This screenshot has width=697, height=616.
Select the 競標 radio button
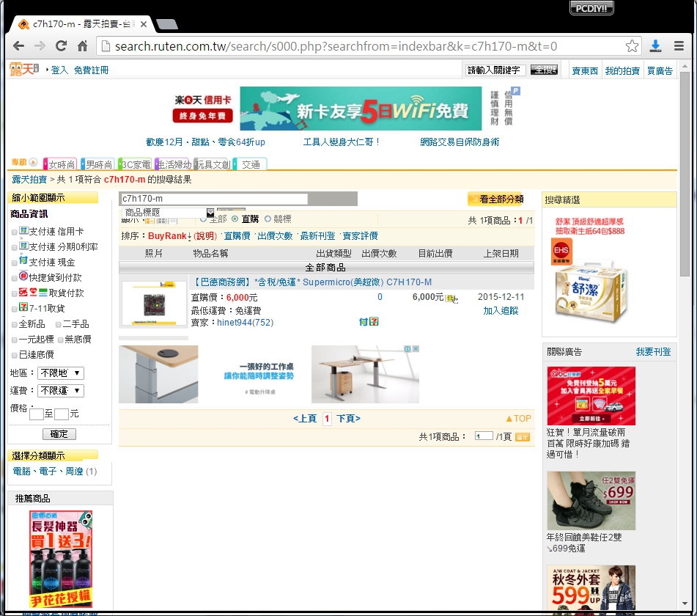268,219
